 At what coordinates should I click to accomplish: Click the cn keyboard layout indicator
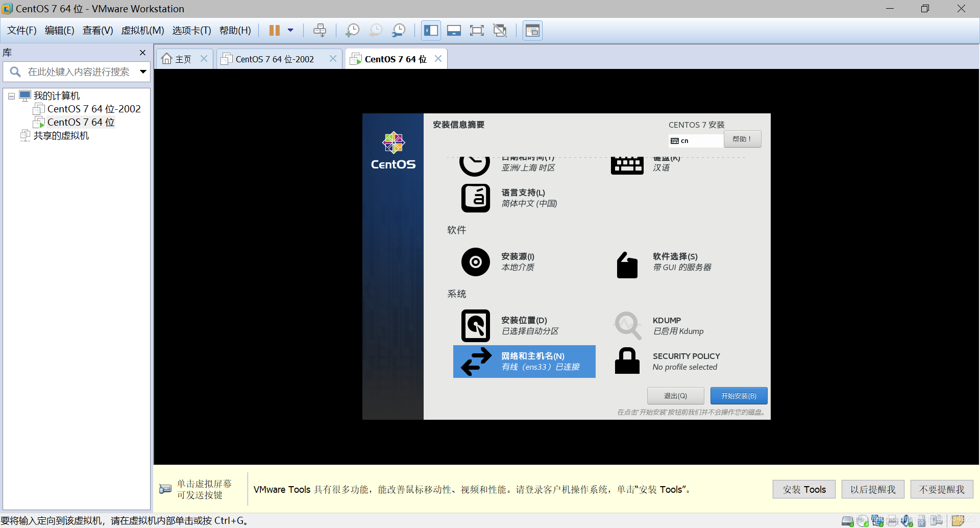click(x=696, y=140)
